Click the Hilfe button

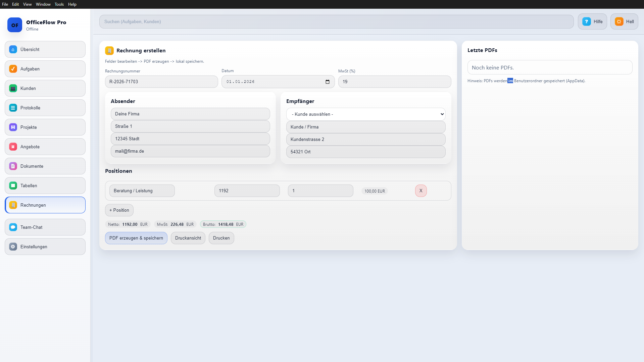pos(592,21)
